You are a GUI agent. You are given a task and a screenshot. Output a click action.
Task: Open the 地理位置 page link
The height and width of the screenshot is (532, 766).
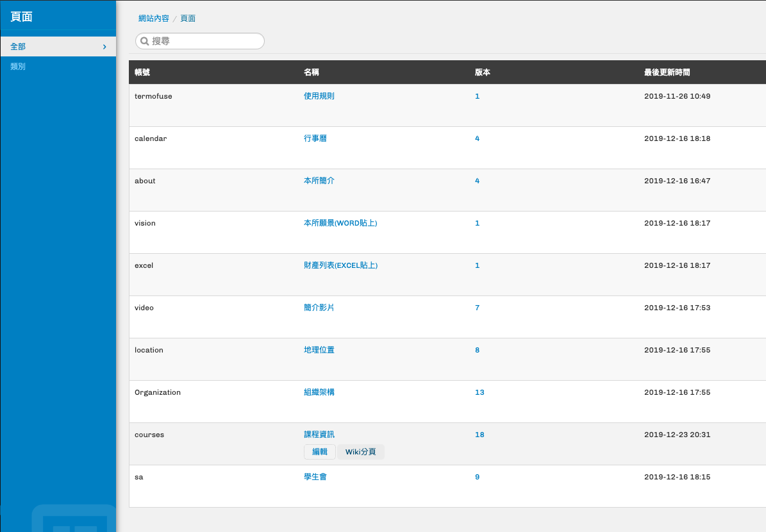click(319, 350)
